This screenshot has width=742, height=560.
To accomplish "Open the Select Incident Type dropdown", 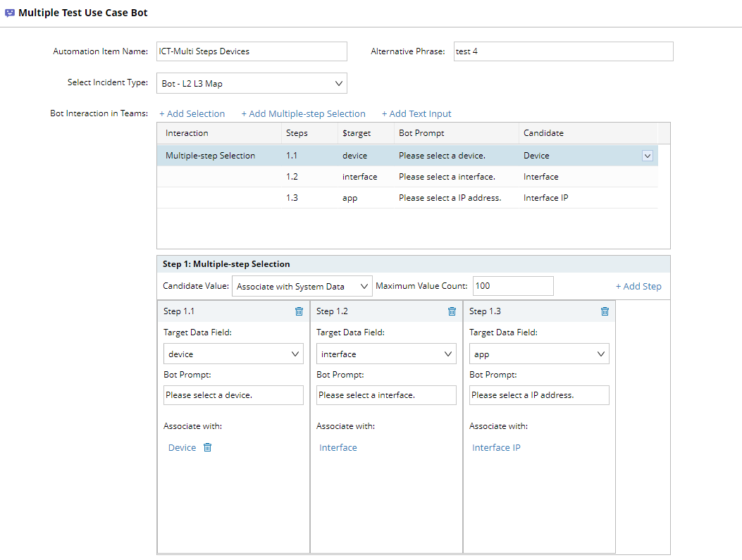I will coord(252,83).
